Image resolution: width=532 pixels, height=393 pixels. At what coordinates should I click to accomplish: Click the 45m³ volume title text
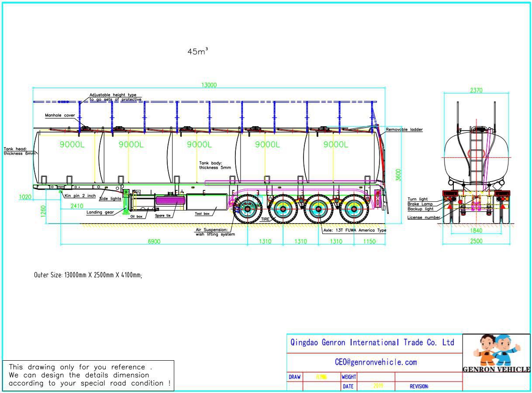click(197, 52)
